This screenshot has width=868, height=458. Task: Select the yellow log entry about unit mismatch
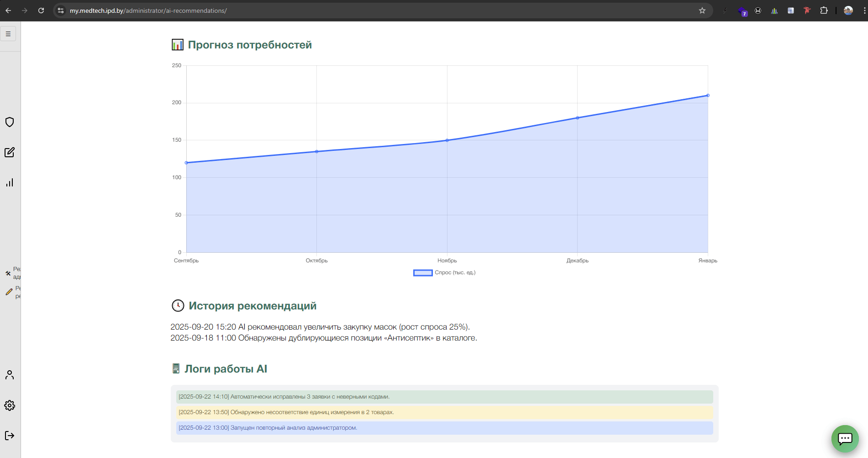point(444,412)
